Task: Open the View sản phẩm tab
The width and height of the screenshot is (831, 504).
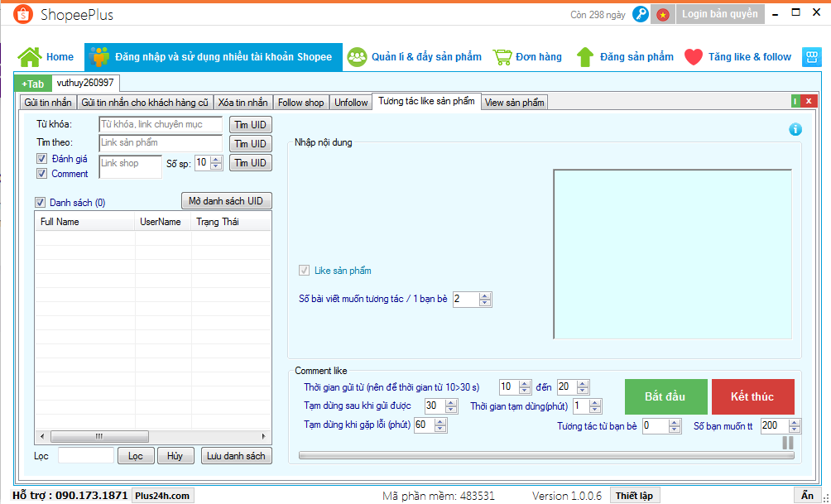Action: click(x=514, y=103)
